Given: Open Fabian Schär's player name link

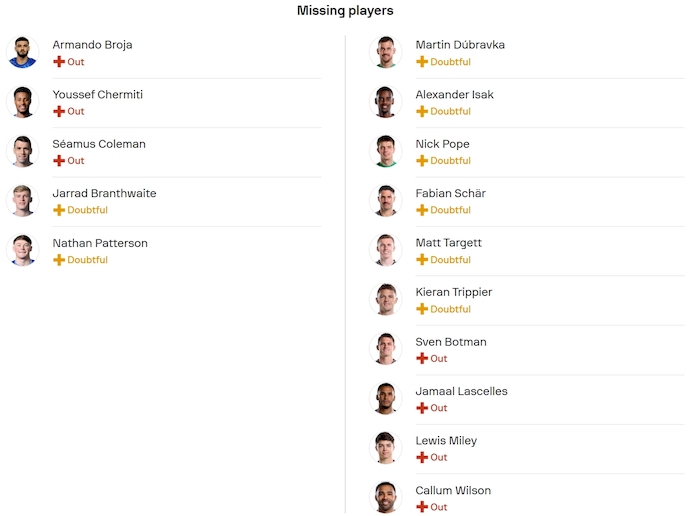Looking at the screenshot, I should click(x=450, y=193).
